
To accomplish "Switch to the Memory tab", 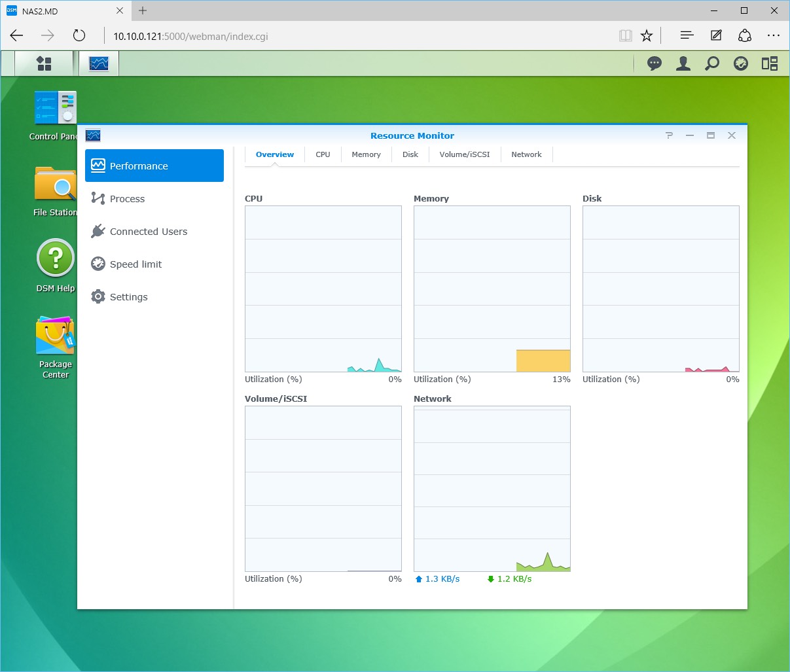I will (x=366, y=154).
